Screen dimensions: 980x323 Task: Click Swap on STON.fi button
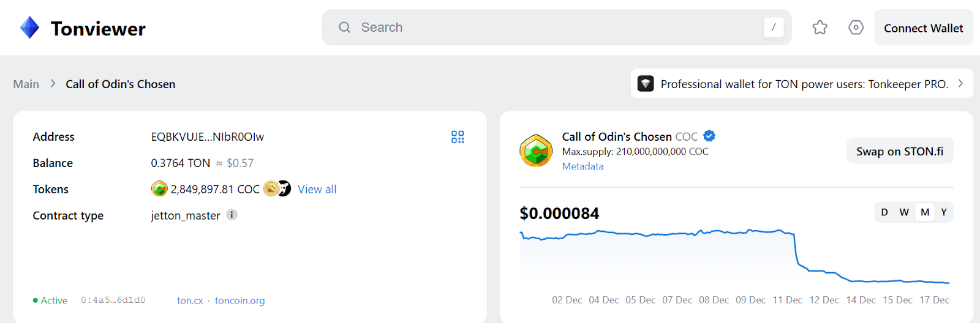tap(899, 151)
